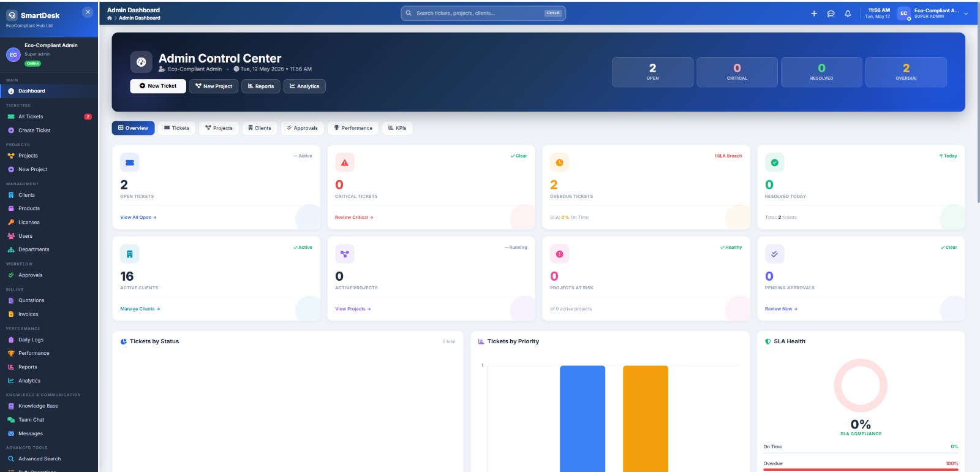Open Reports from the banner buttons
The width and height of the screenshot is (980, 472).
261,86
